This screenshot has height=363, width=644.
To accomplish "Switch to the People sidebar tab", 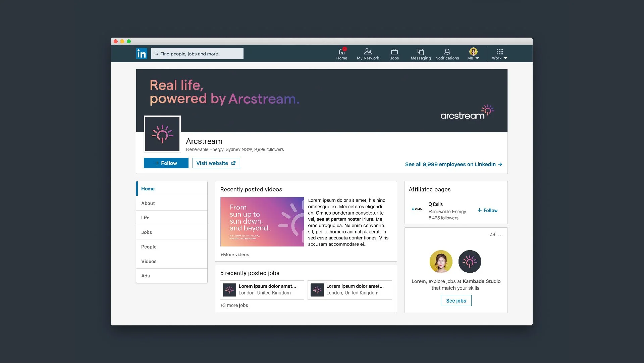I will point(149,247).
